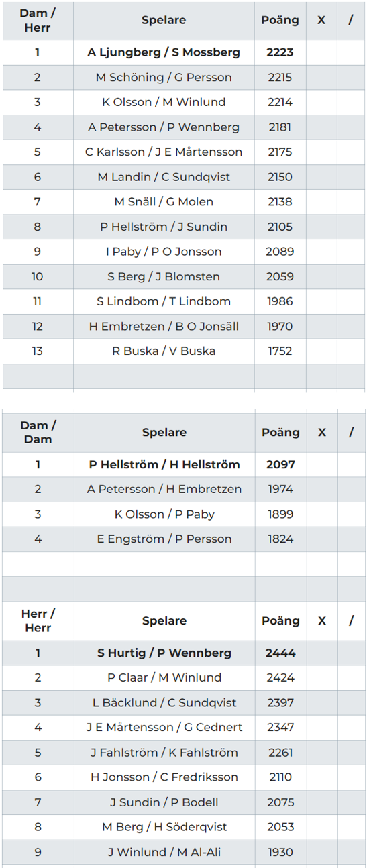Select 'J Winlund / M Al-Ali' cell
This screenshot has height=868, width=367.
coord(164,852)
